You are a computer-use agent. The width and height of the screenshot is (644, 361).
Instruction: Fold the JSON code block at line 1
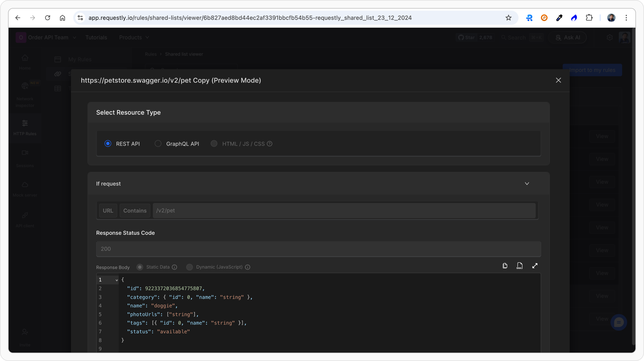pos(116,280)
